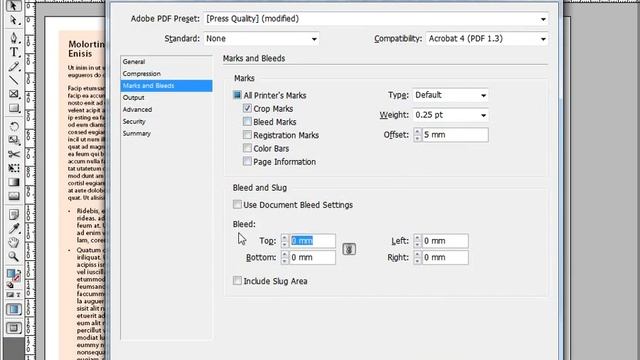Select the Selection arrow tool
The width and height of the screenshot is (640, 360).
13,6
